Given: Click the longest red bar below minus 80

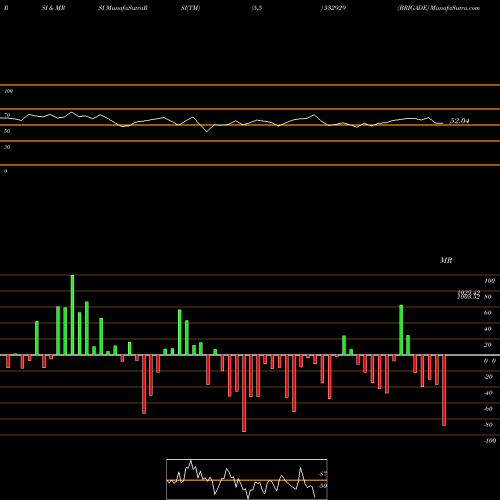Looking at the screenshot, I should [x=244, y=393].
